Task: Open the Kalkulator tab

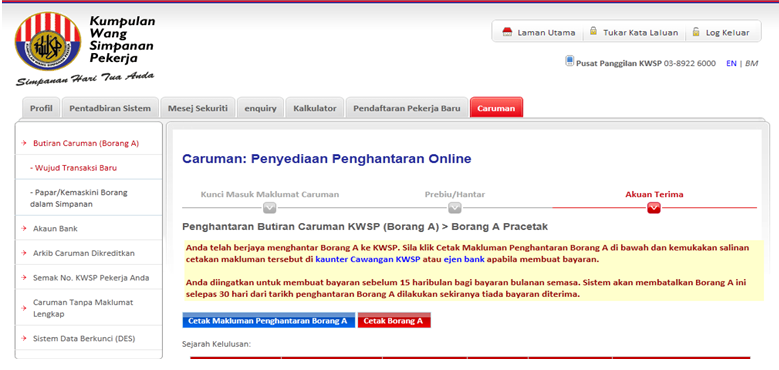Action: (314, 108)
